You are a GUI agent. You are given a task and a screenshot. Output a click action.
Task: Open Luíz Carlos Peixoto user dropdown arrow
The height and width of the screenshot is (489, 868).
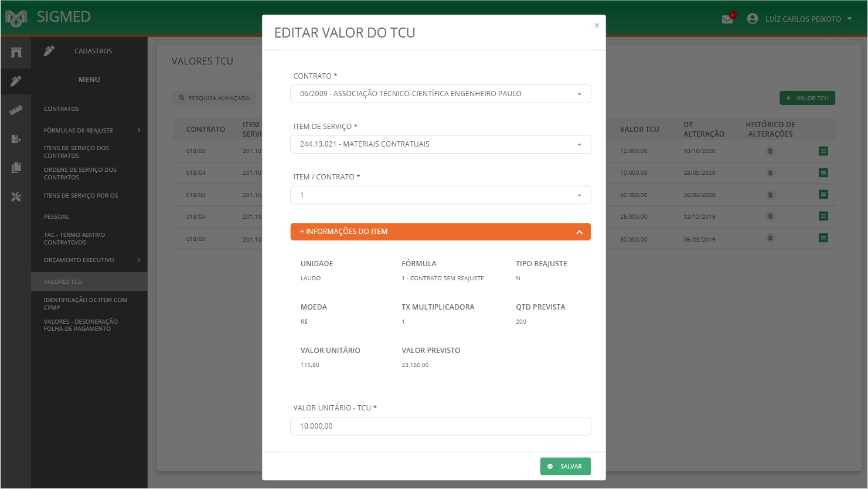coord(849,19)
